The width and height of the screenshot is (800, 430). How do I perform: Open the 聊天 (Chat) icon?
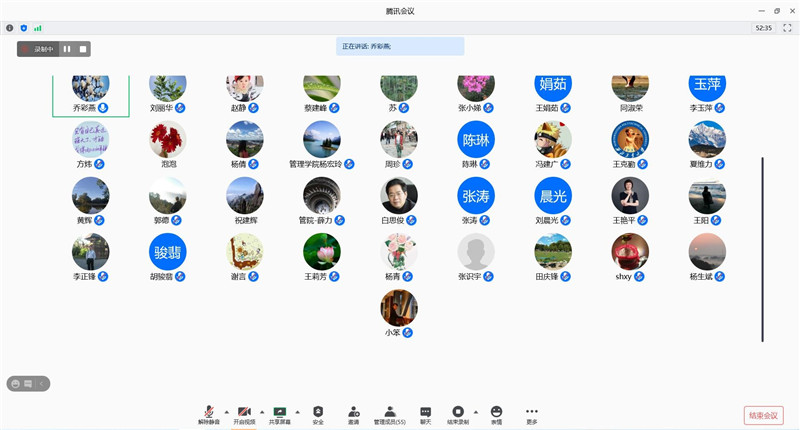point(426,413)
